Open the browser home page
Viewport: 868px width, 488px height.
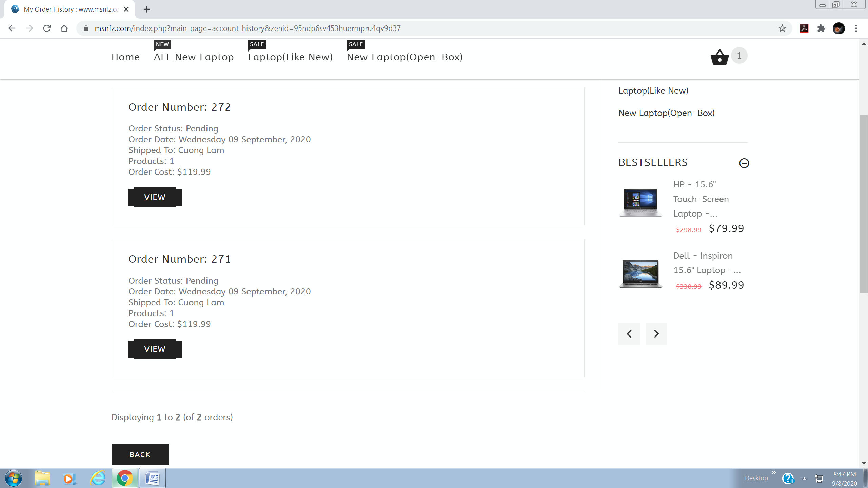click(64, 28)
